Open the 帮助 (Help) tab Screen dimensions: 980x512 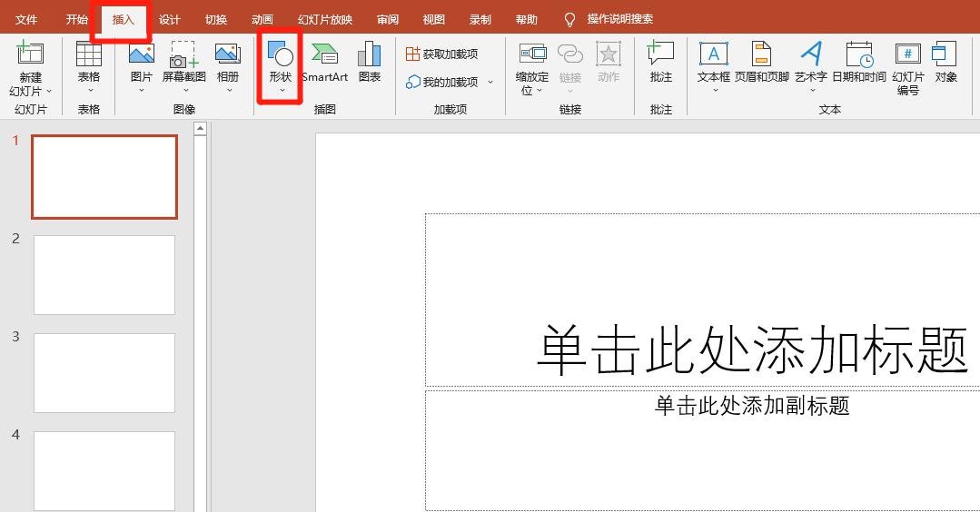[x=526, y=19]
